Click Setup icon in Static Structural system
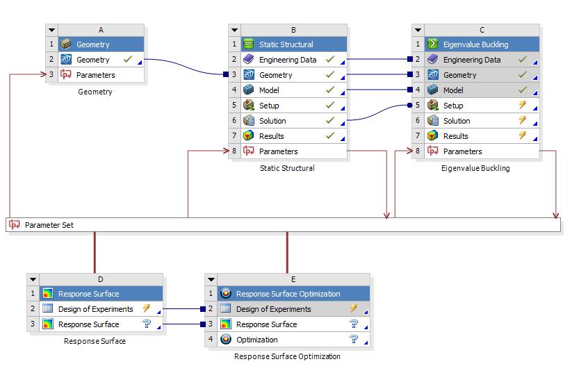 249,106
